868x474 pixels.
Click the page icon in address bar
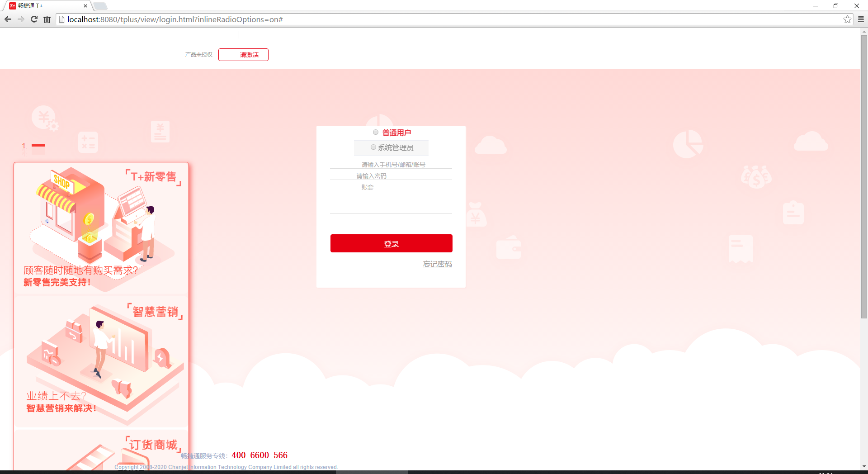[62, 19]
